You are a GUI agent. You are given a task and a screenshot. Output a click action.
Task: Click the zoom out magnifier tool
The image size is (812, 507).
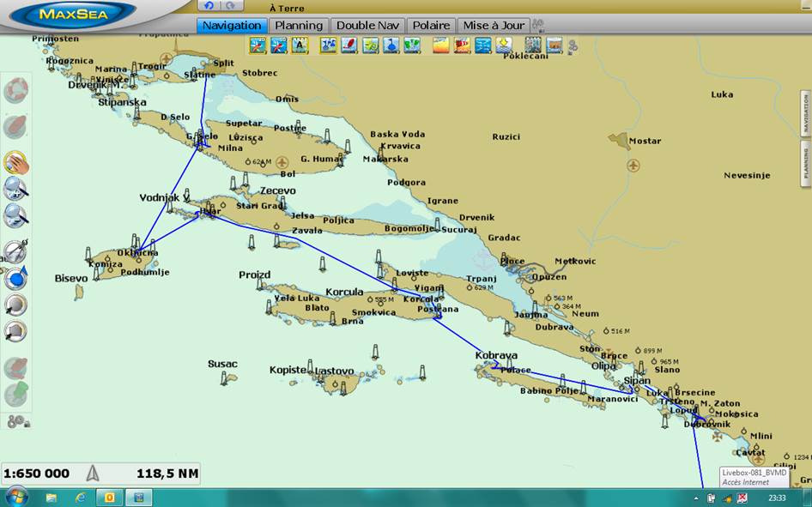15,215
